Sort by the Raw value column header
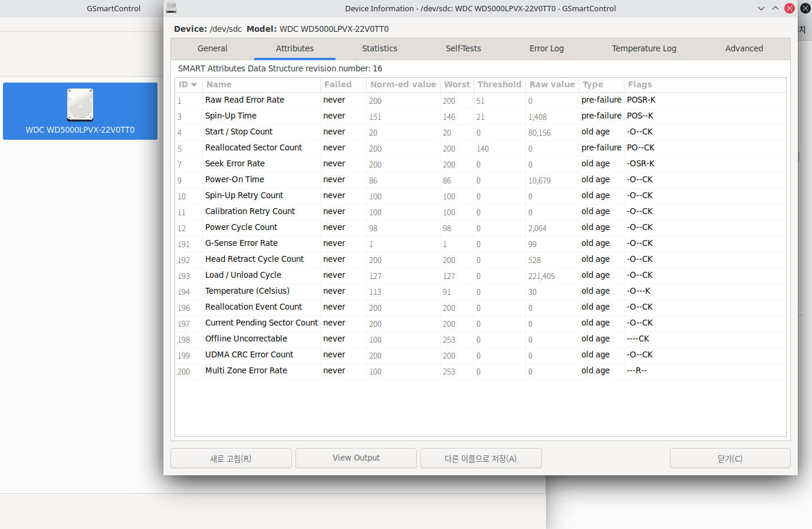Viewport: 812px width, 529px height. tap(552, 84)
